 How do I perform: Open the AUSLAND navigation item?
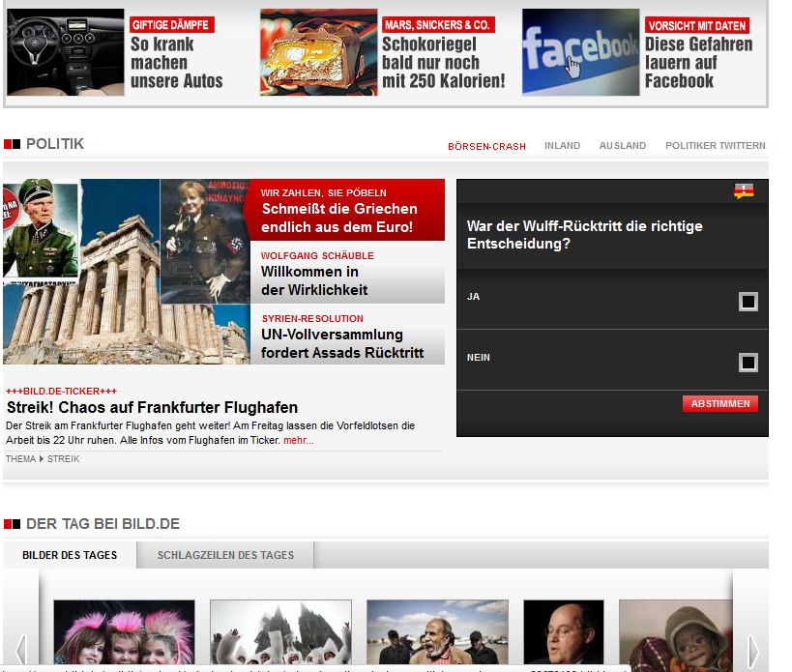[624, 145]
